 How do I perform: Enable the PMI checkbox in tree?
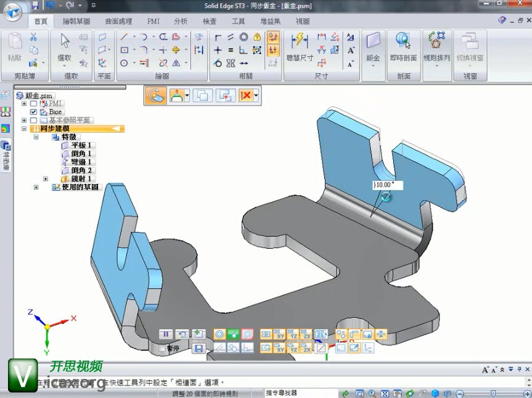click(34, 104)
